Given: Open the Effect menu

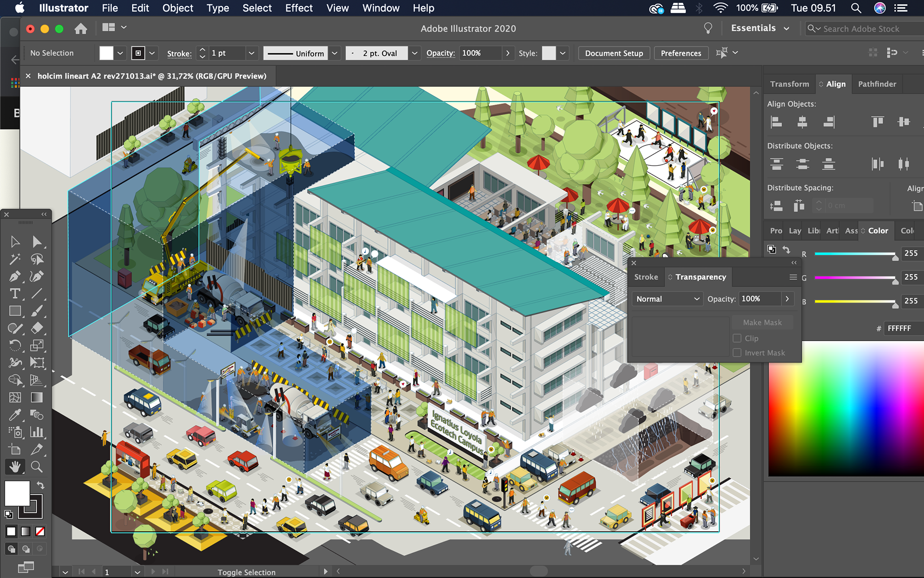Looking at the screenshot, I should pos(298,8).
